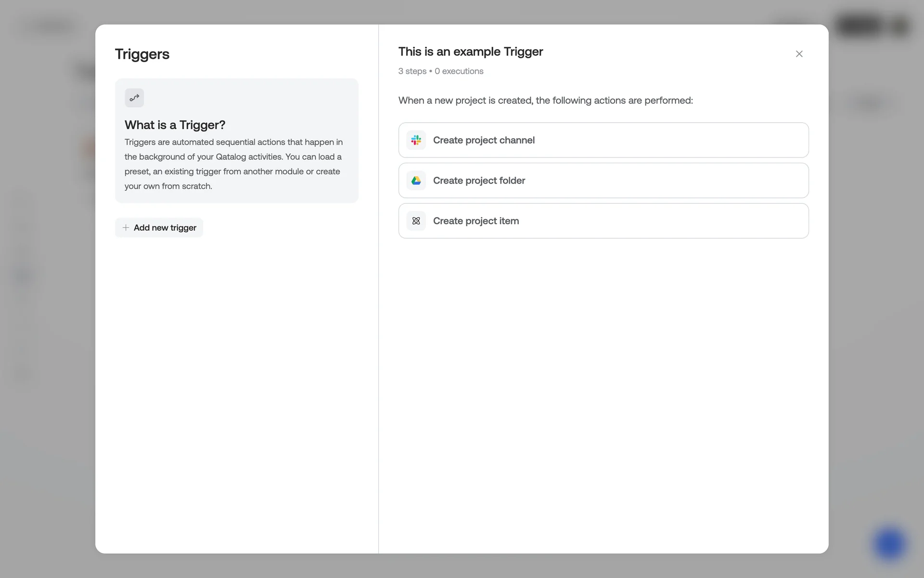Click the plus icon beside Add new trigger

coord(126,227)
